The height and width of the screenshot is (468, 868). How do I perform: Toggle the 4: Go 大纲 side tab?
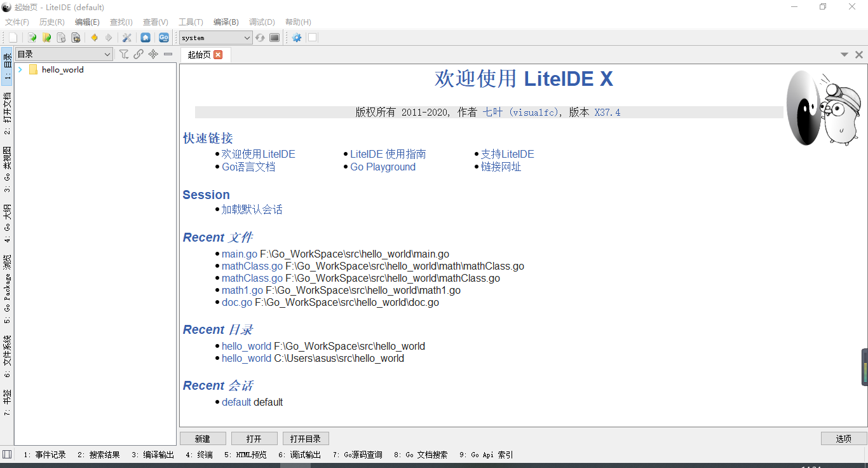[7, 223]
